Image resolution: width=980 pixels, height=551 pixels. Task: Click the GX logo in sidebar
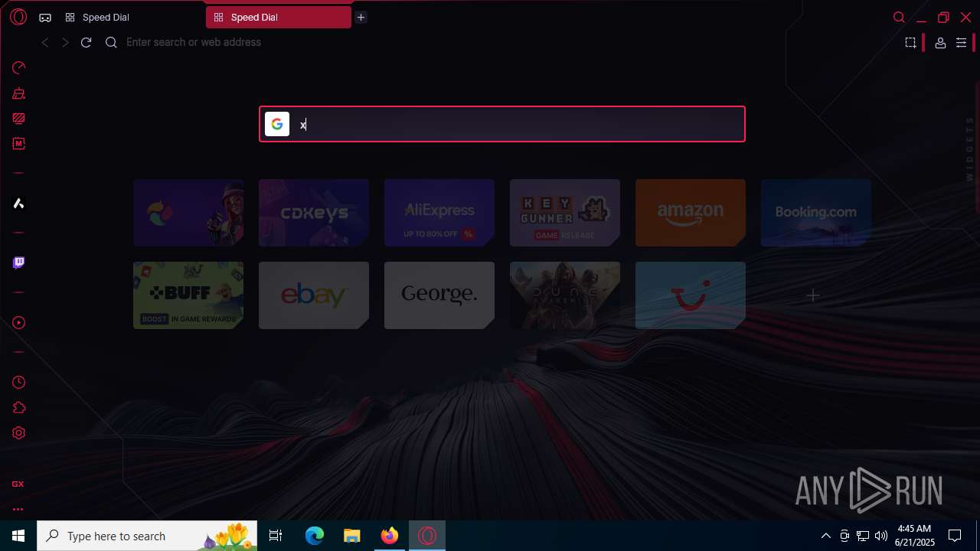point(18,484)
